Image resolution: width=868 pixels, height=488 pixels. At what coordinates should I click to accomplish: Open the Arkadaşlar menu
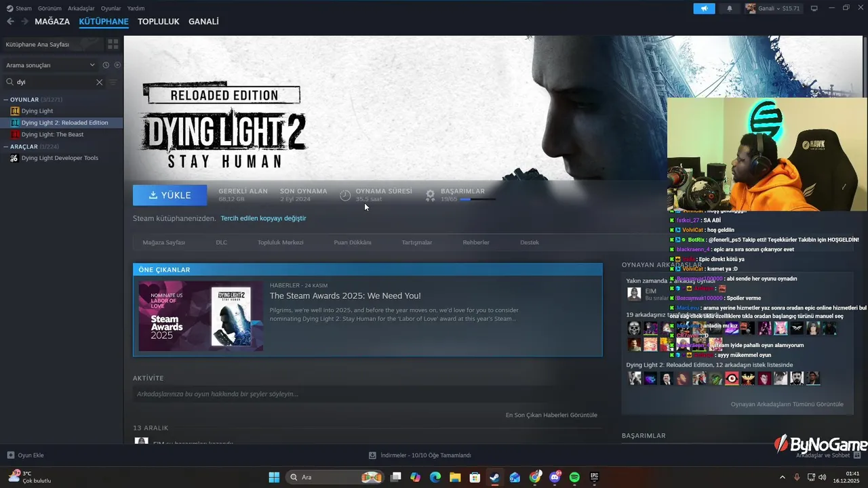tap(81, 8)
